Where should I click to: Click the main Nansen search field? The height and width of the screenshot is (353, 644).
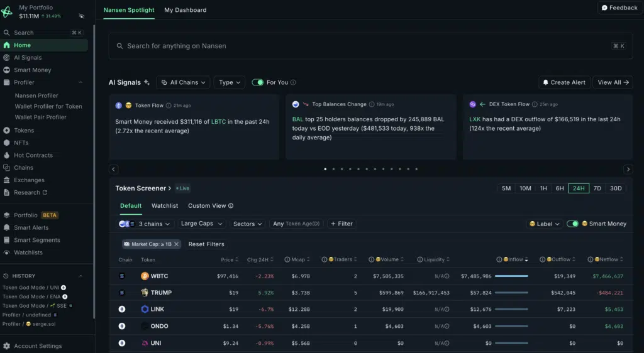pos(370,46)
